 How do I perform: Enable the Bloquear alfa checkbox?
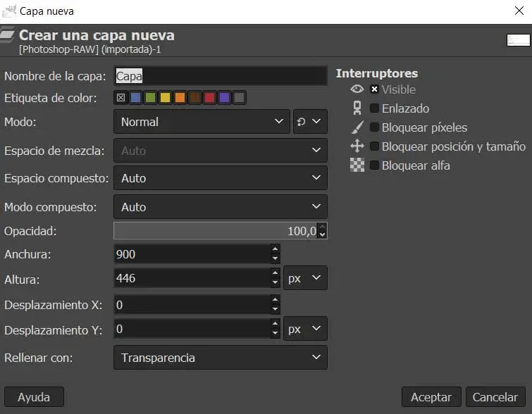(375, 165)
